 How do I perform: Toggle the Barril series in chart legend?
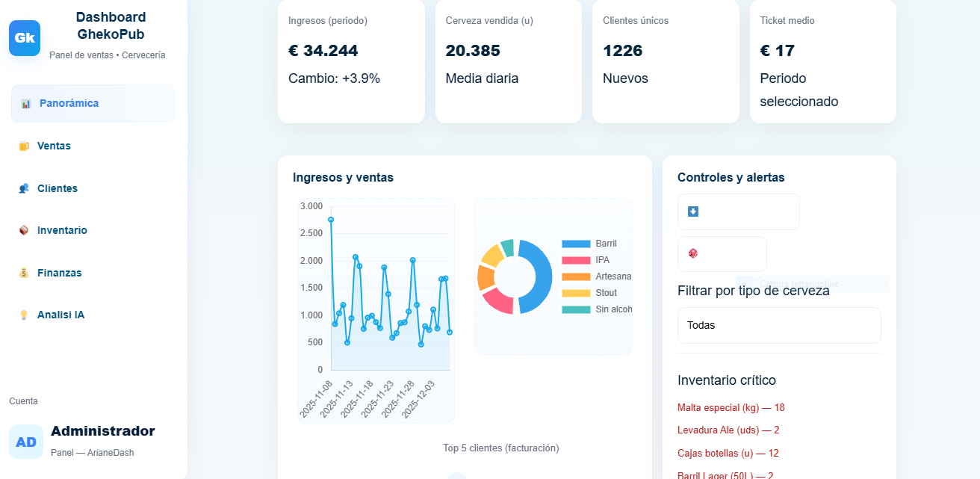(x=589, y=244)
